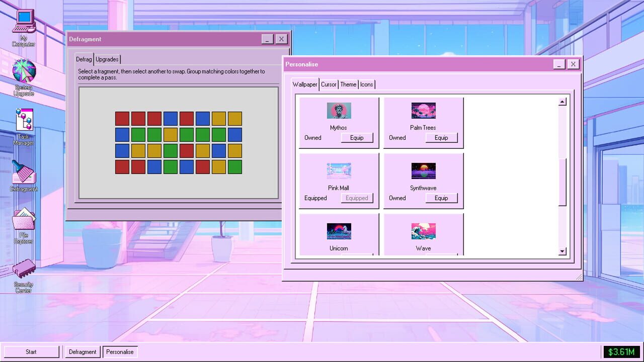Open the Task Manager desktop icon

pyautogui.click(x=24, y=127)
